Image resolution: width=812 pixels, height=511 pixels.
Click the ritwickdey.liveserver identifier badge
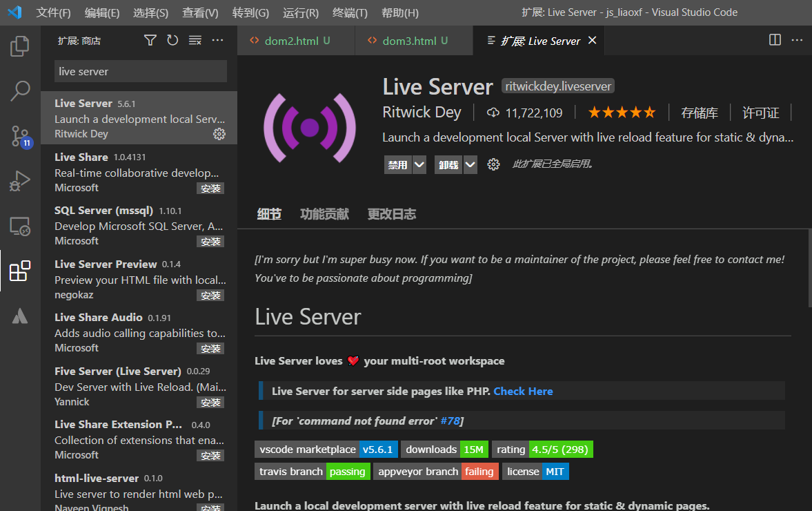pyautogui.click(x=558, y=86)
